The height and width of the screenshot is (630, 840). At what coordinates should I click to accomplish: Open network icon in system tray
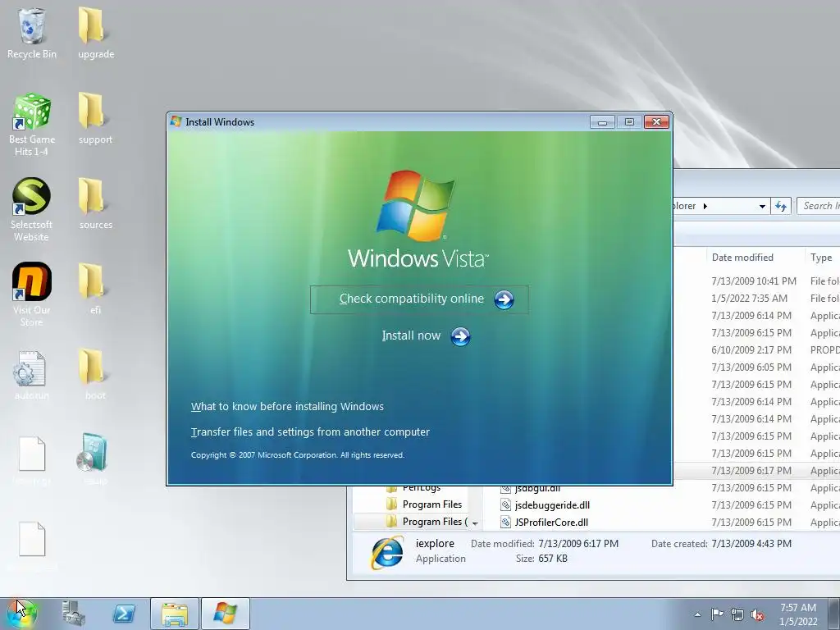[x=737, y=614]
